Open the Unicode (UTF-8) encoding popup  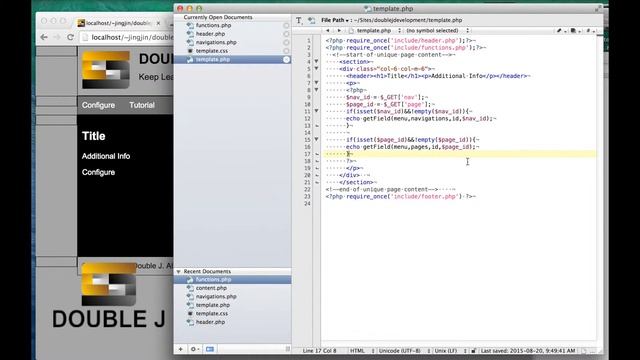tap(404, 351)
